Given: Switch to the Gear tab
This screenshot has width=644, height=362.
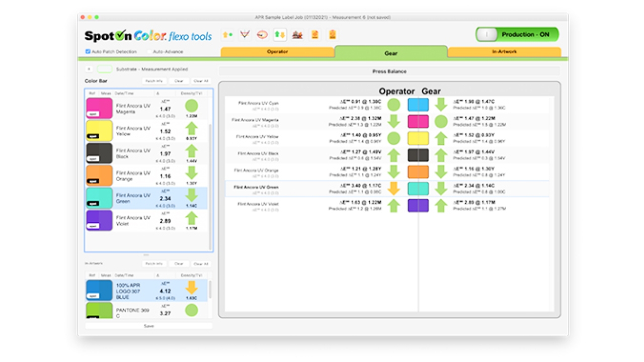Looking at the screenshot, I should coord(391,52).
